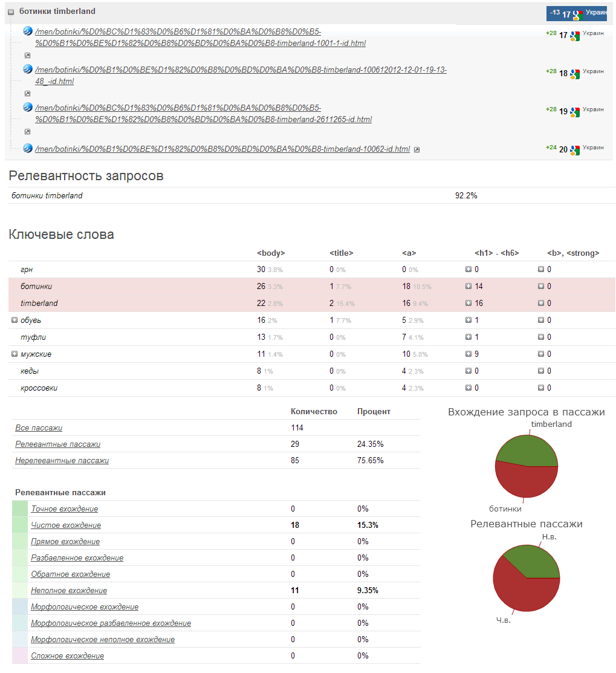
Task: Open the Морфологическое вхождение link
Action: click(85, 607)
